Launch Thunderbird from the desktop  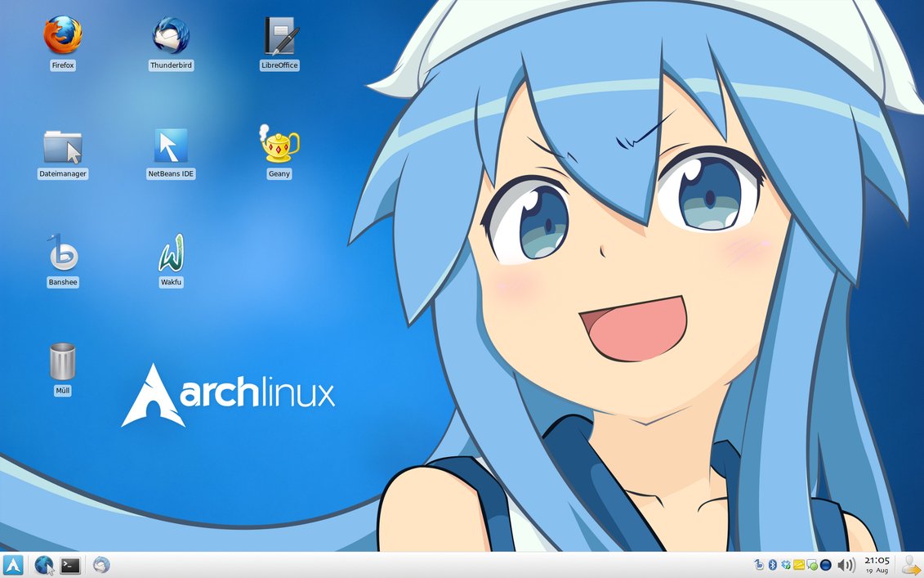(172, 36)
